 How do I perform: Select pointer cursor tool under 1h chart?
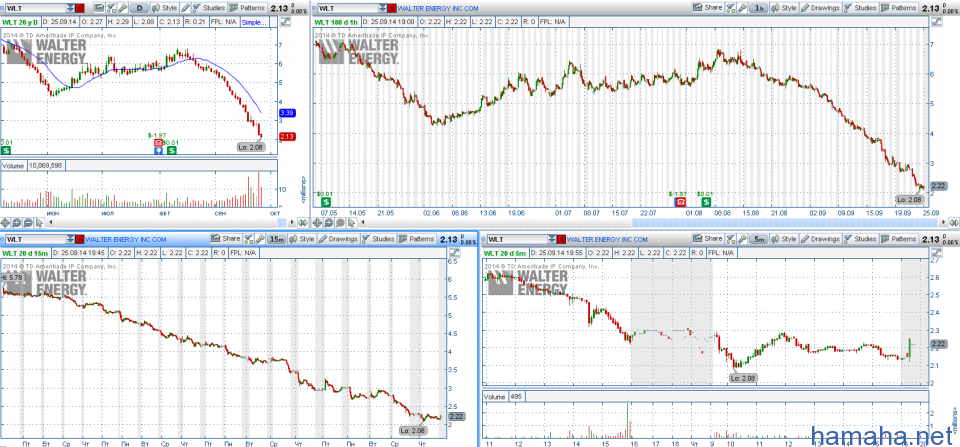click(x=351, y=222)
